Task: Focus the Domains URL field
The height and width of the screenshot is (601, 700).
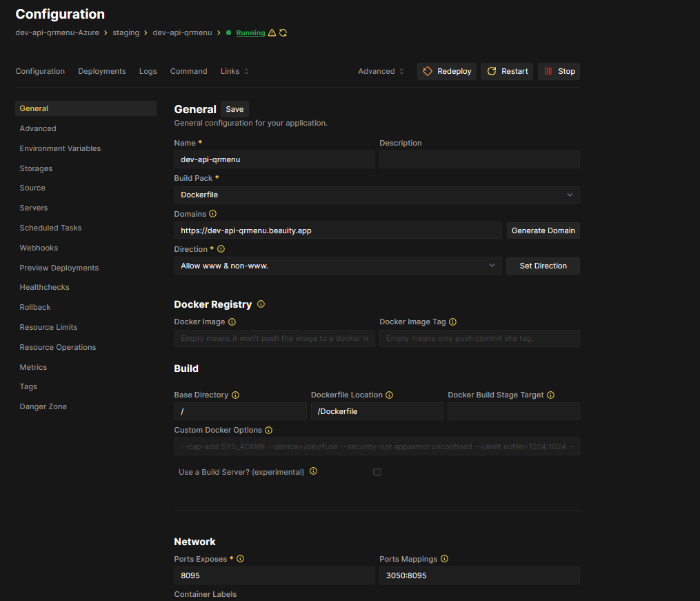Action: click(338, 230)
